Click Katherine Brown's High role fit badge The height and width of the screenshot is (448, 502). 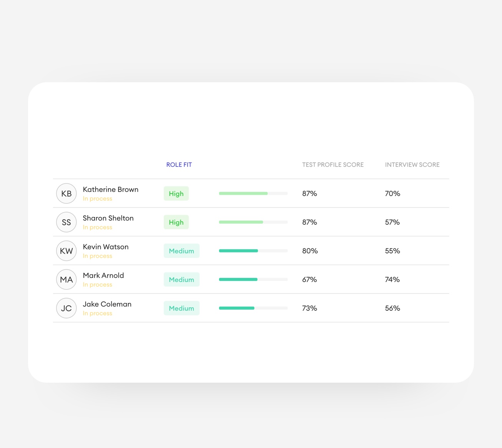click(x=176, y=194)
